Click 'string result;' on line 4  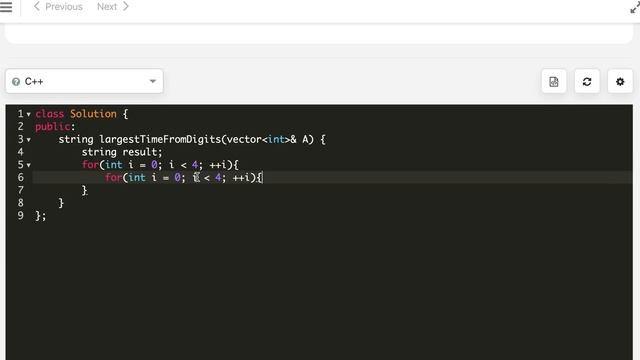(x=122, y=152)
